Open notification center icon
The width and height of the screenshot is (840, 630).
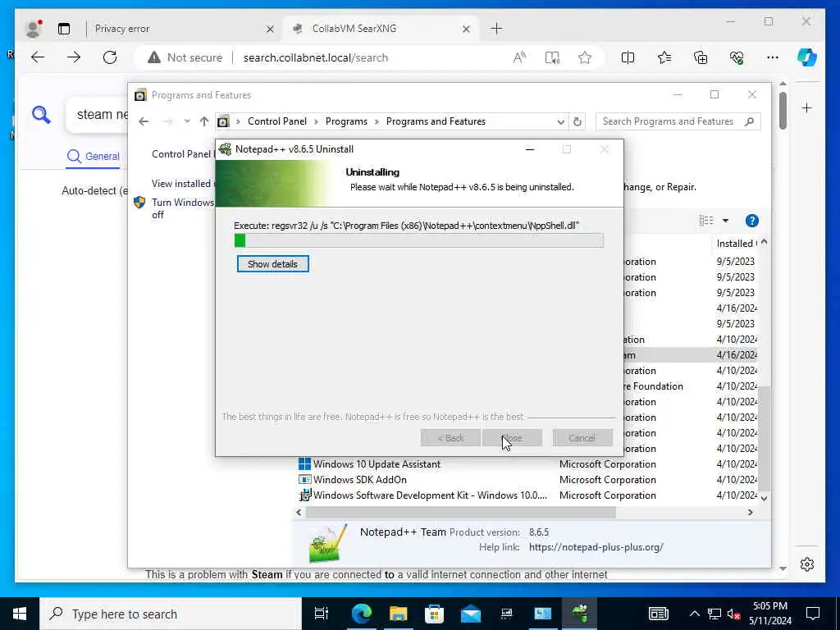tap(813, 614)
